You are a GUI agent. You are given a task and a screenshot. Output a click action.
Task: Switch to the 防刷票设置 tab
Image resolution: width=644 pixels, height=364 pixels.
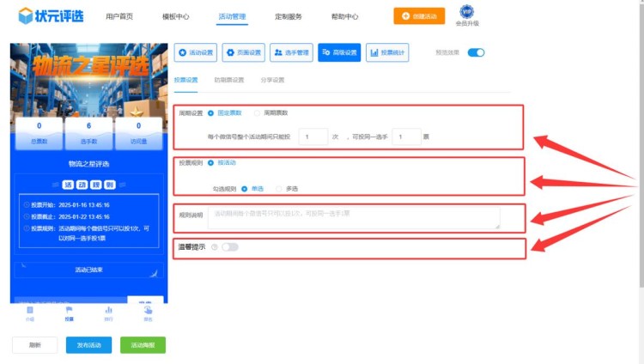click(x=228, y=80)
